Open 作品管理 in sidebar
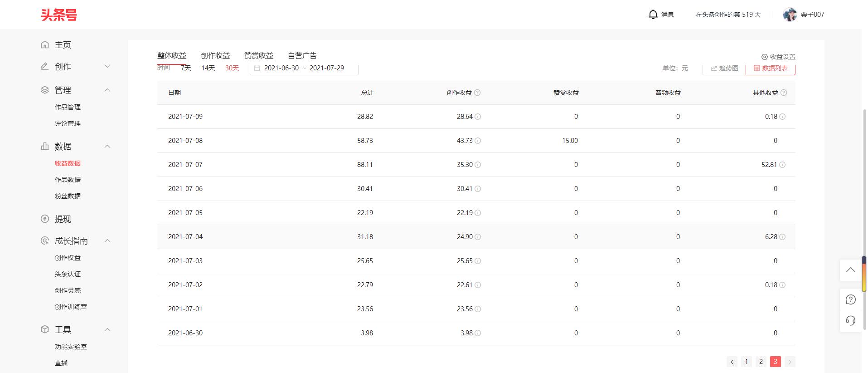 68,107
